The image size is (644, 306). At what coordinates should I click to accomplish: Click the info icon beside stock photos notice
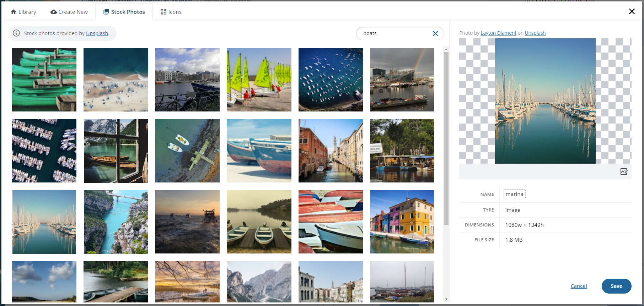click(x=16, y=33)
